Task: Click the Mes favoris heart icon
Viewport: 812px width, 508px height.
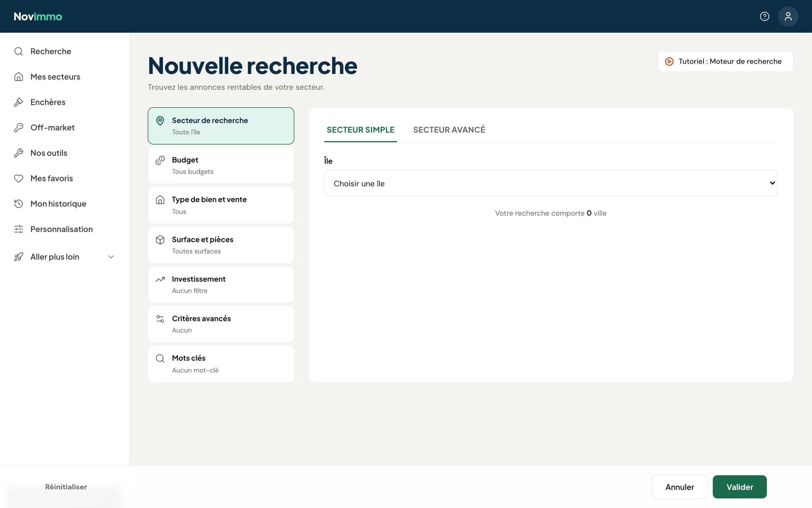Action: (x=18, y=178)
